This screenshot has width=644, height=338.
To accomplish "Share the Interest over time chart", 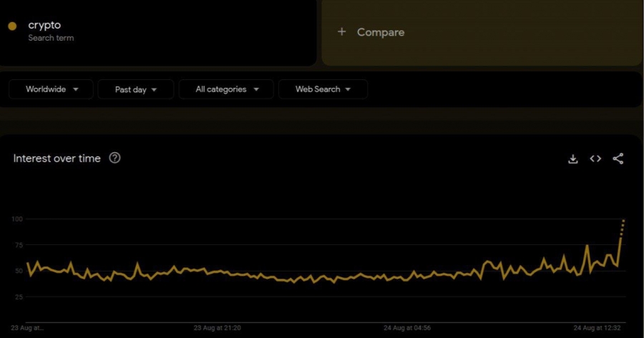I will (x=618, y=159).
